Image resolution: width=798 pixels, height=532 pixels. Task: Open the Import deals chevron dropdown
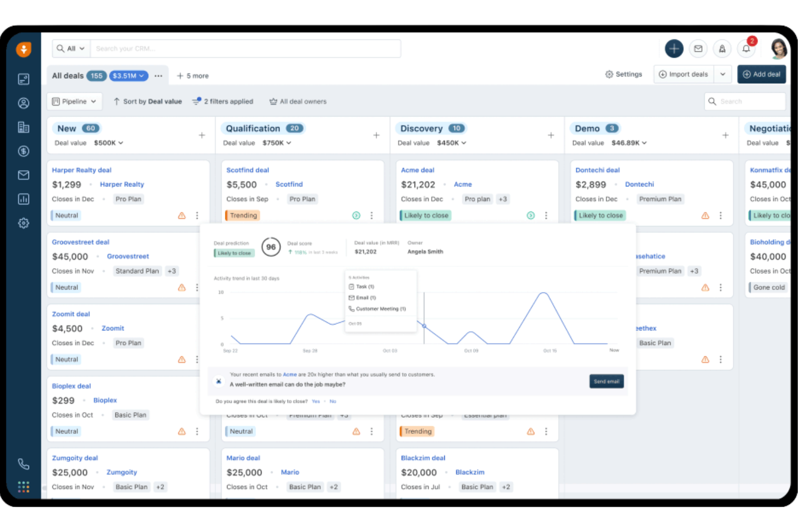[x=723, y=74]
